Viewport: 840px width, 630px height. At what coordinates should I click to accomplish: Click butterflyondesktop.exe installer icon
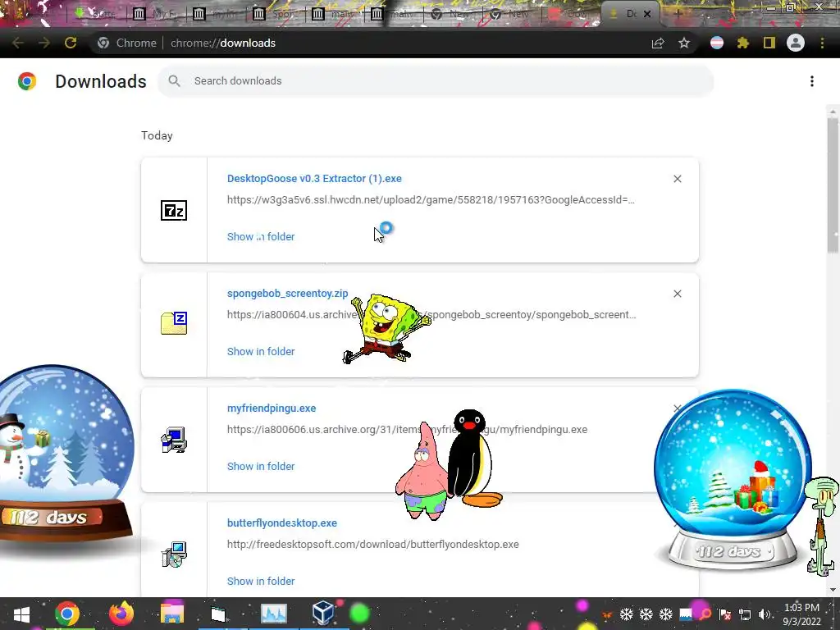174,554
